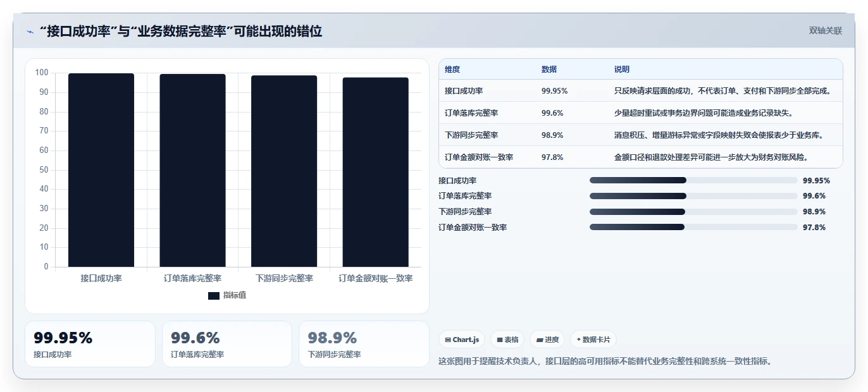The image size is (868, 392).
Task: Click the 订单金额对账一致率 progress label
Action: point(473,228)
